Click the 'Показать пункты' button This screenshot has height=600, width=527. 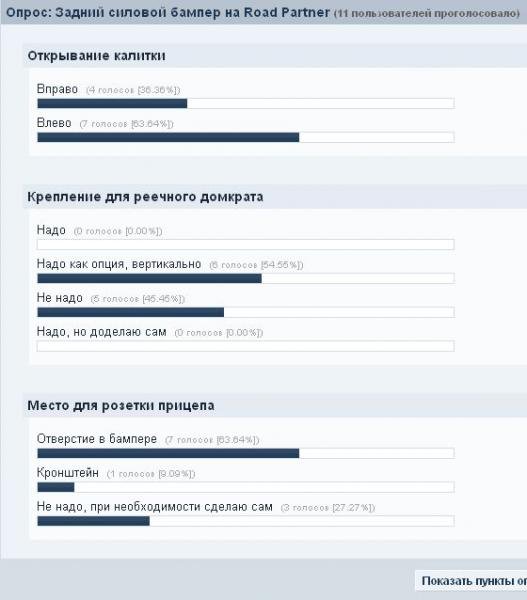pyautogui.click(x=471, y=580)
